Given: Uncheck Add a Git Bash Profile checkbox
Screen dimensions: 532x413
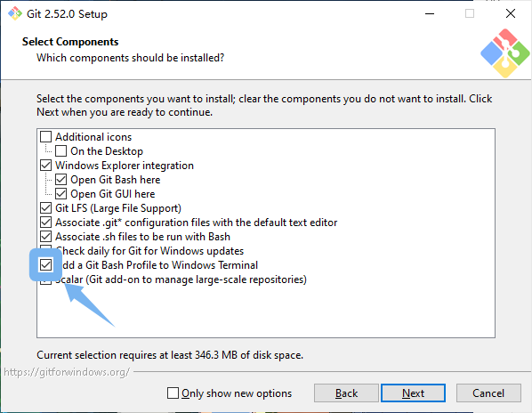Looking at the screenshot, I should pos(45,265).
